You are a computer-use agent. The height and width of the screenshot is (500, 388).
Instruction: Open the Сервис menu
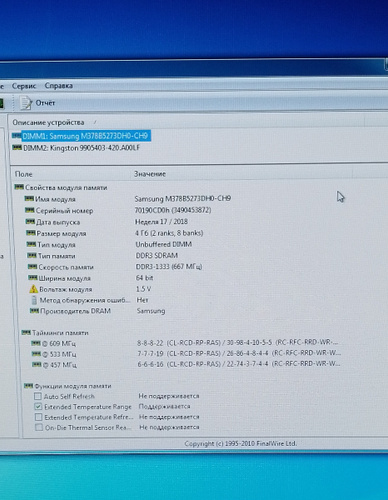(x=24, y=86)
